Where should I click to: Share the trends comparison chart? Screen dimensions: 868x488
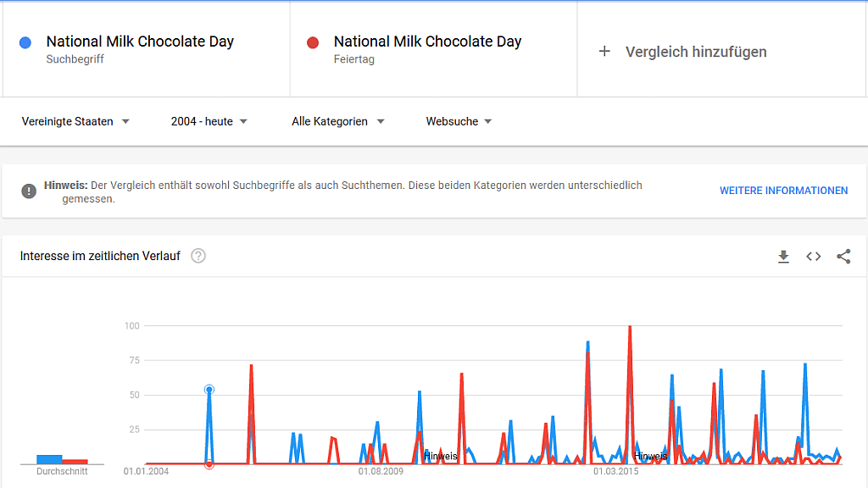(843, 256)
